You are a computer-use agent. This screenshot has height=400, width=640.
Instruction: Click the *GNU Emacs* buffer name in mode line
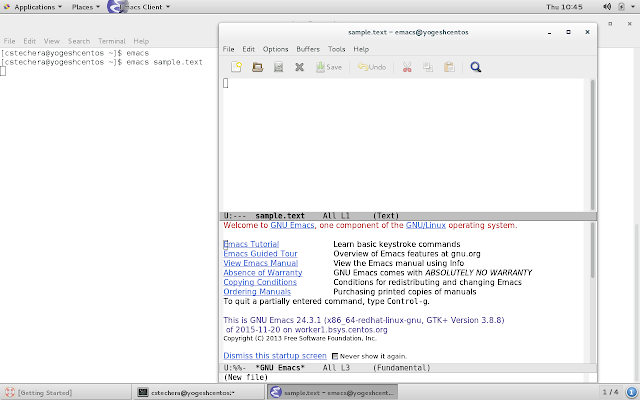pyautogui.click(x=280, y=368)
